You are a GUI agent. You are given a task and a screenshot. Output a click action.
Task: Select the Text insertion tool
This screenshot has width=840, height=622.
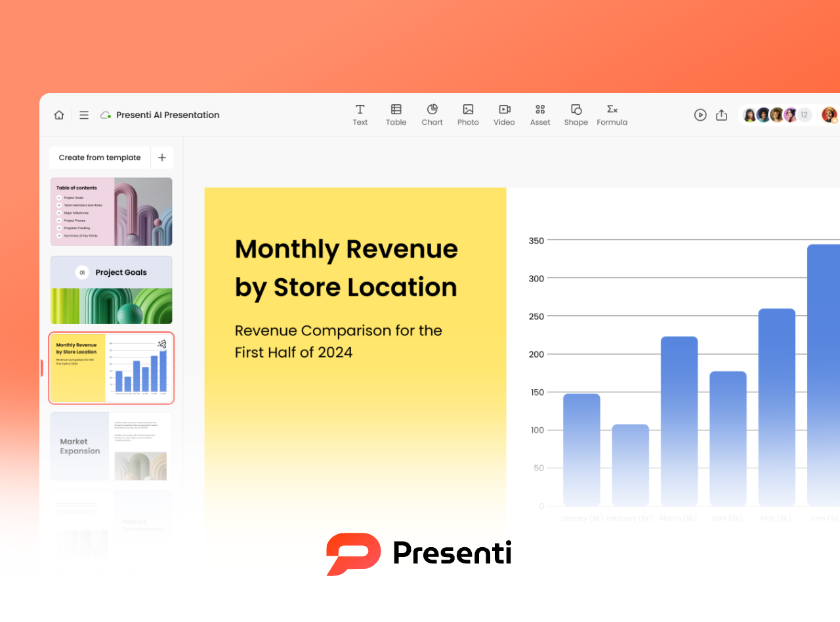point(360,115)
